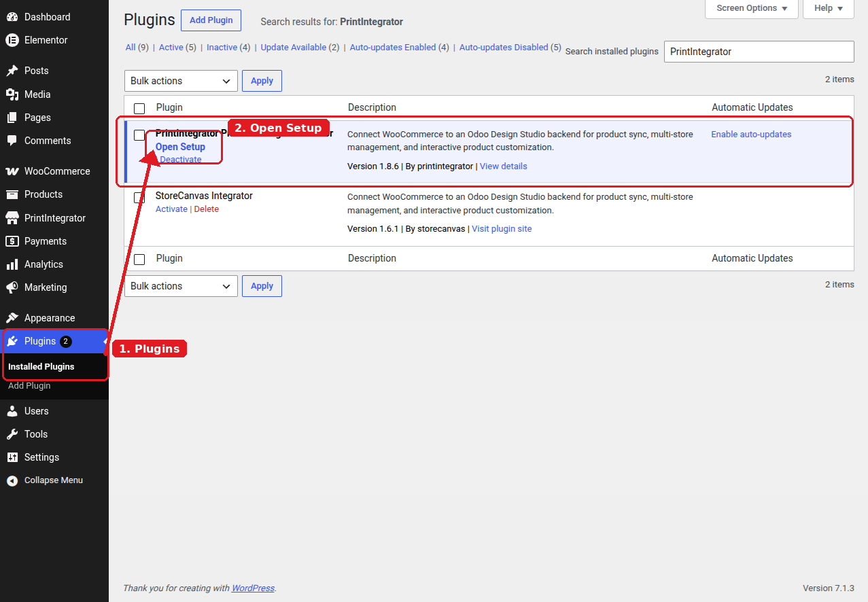Deactivate the PrintIntegrator plugin
868x602 pixels.
181,160
